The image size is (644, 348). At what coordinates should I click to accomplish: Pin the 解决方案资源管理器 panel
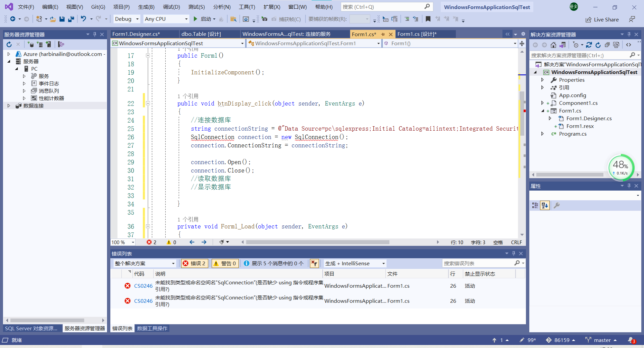pyautogui.click(x=629, y=34)
